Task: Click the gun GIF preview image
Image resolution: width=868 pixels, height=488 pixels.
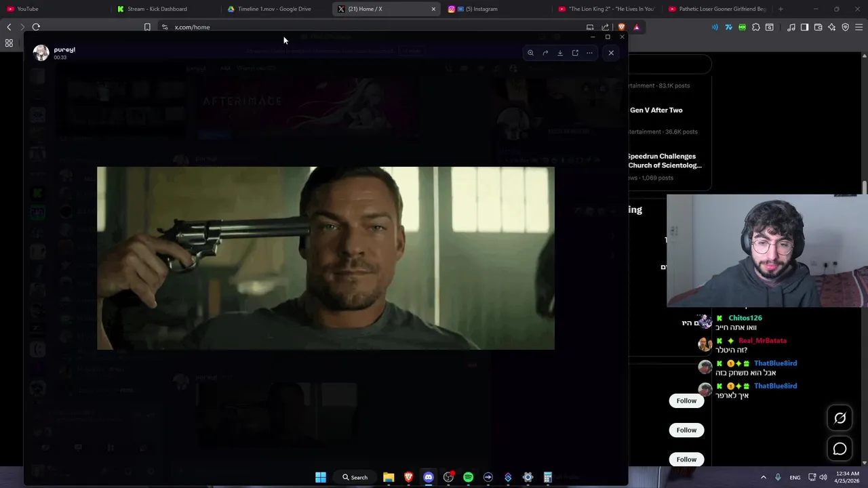Action: (325, 258)
